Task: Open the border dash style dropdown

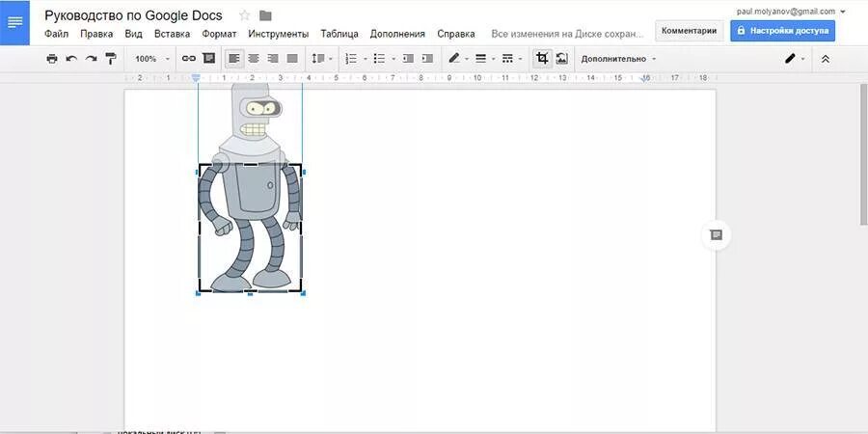Action: tap(511, 59)
